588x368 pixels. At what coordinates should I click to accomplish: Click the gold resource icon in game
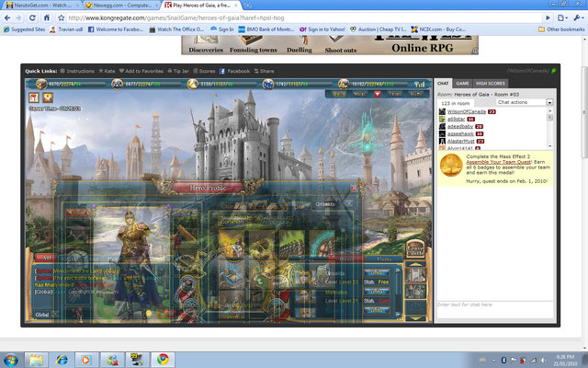pos(41,84)
